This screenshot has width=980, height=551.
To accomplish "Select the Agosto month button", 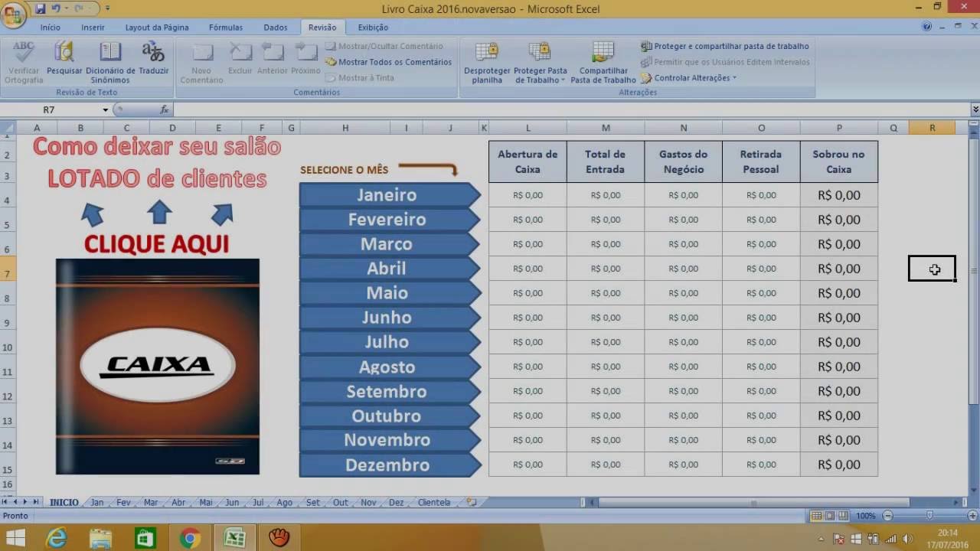I will 389,367.
